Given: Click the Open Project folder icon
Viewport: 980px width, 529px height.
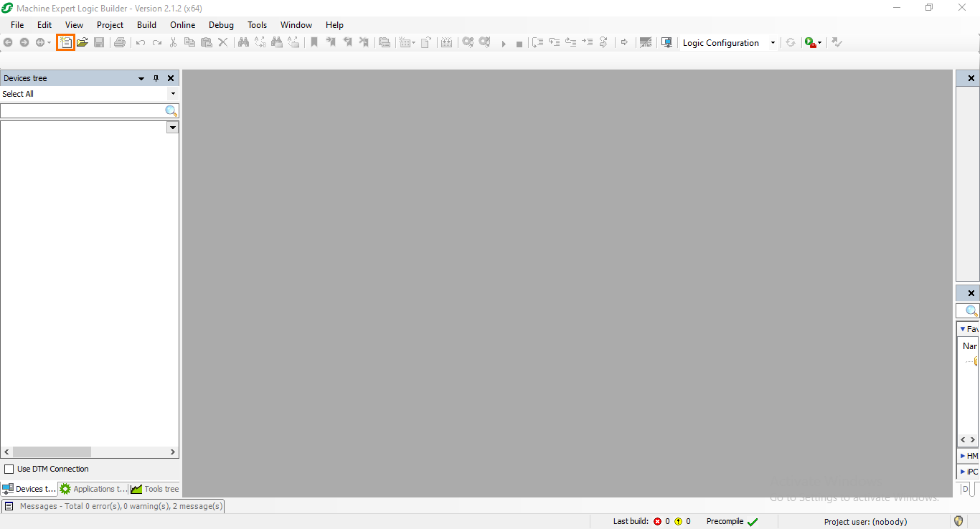Looking at the screenshot, I should [83, 42].
